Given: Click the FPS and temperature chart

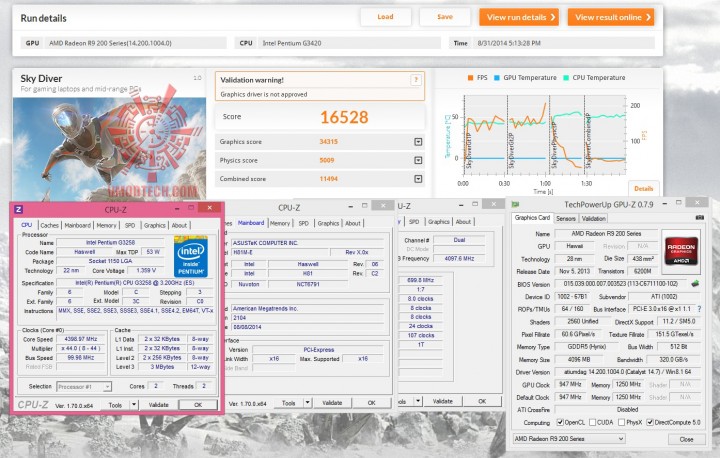Looking at the screenshot, I should (x=545, y=136).
